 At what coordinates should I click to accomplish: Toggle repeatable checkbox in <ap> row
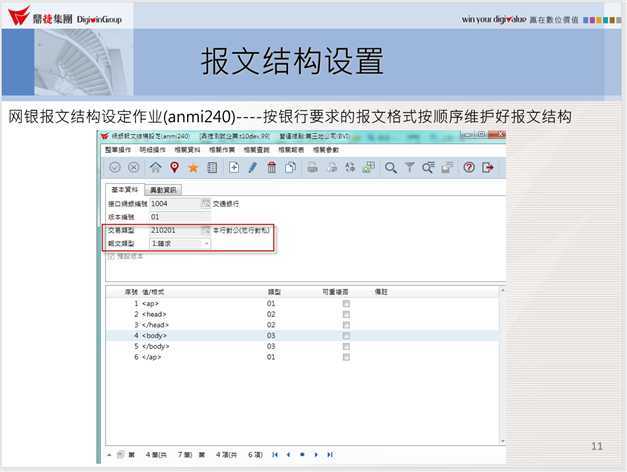(346, 304)
